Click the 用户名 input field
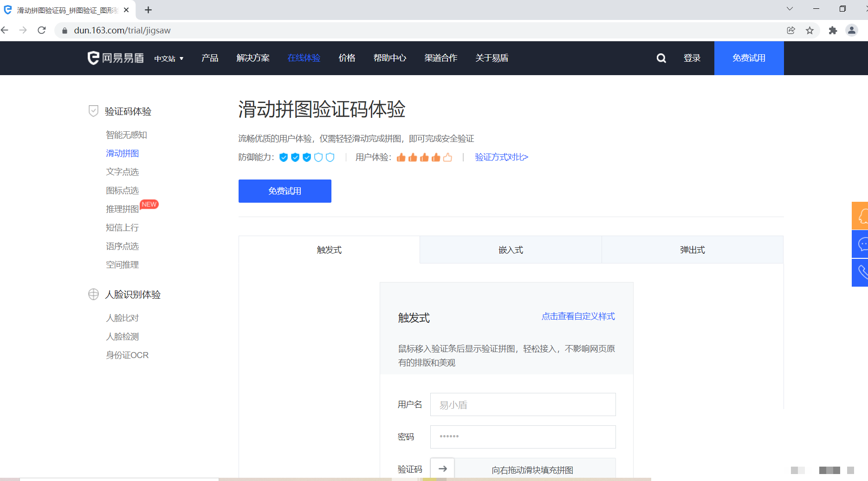This screenshot has width=868, height=481. pos(523,404)
